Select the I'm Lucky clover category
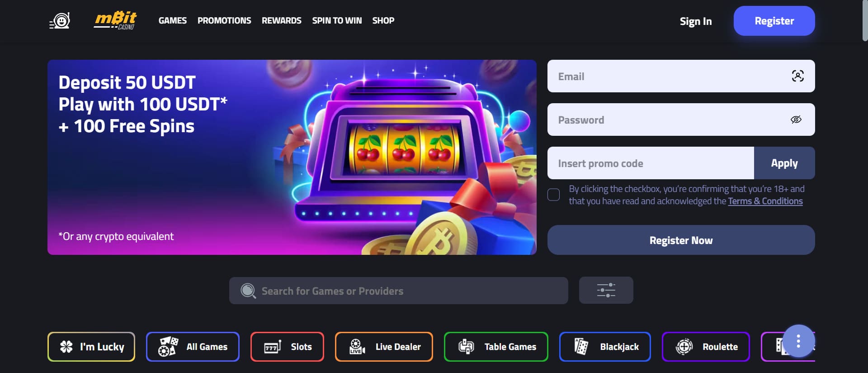 pyautogui.click(x=91, y=347)
